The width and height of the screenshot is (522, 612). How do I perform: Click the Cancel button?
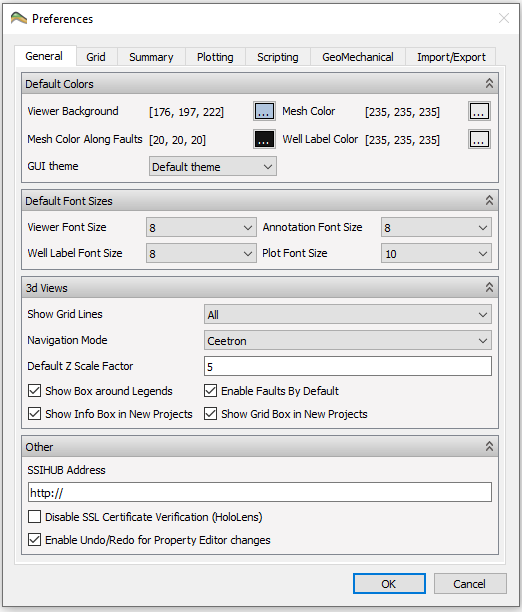pyautogui.click(x=470, y=584)
